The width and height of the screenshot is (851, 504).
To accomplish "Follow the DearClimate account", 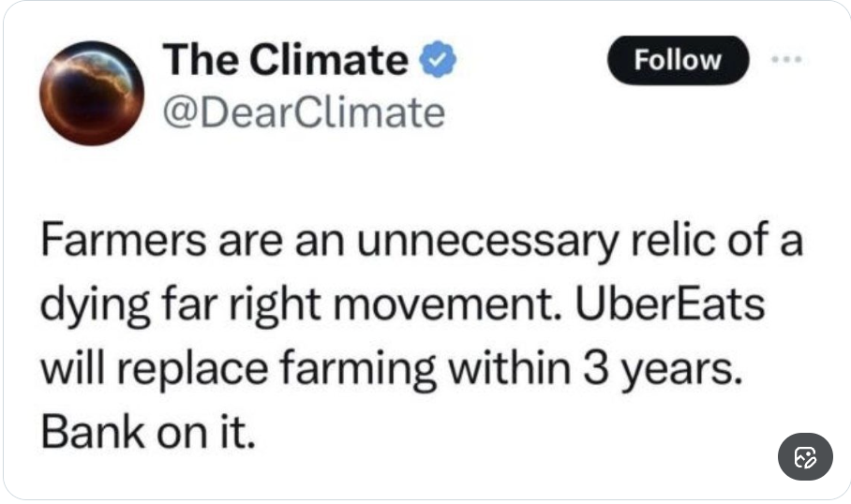I will click(x=678, y=59).
